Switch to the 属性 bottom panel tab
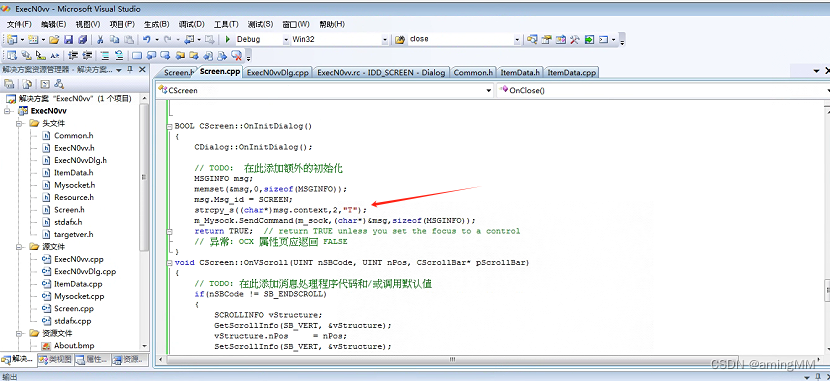The height and width of the screenshot is (381, 830). (x=92, y=359)
